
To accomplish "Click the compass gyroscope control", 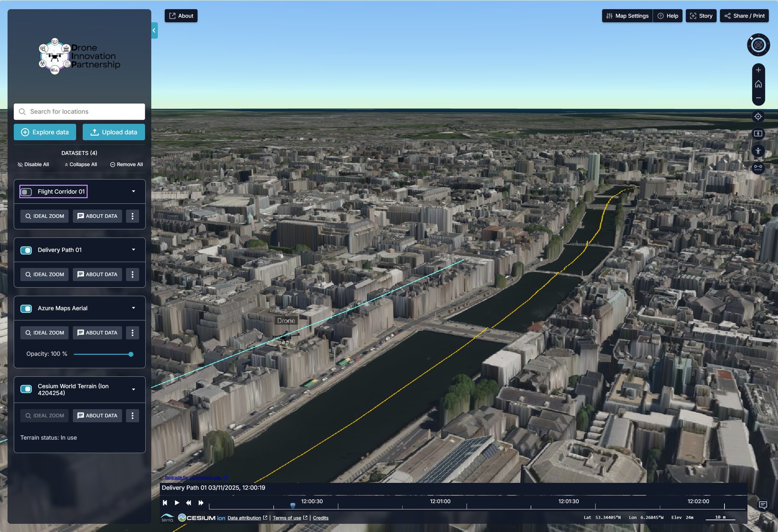I will point(758,45).
